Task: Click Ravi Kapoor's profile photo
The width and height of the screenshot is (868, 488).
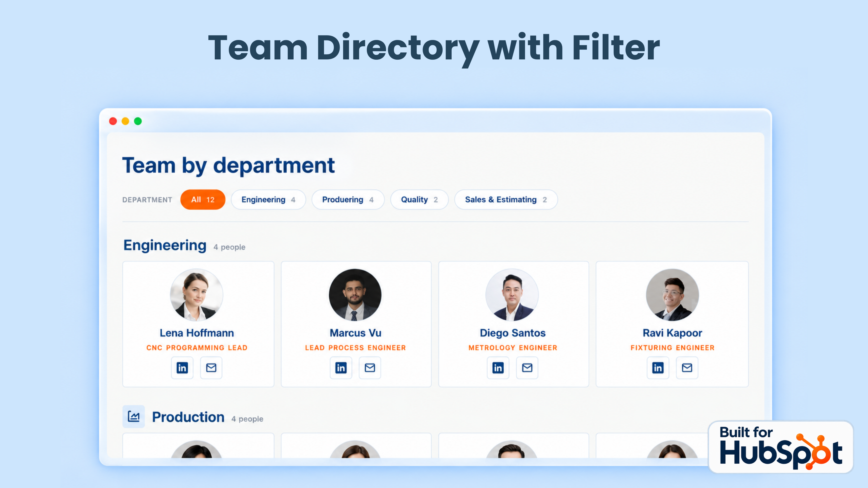Action: (x=672, y=295)
